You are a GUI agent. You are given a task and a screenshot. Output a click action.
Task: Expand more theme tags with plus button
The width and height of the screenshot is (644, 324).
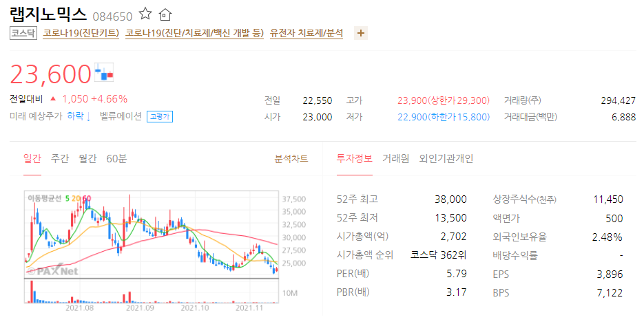[361, 33]
